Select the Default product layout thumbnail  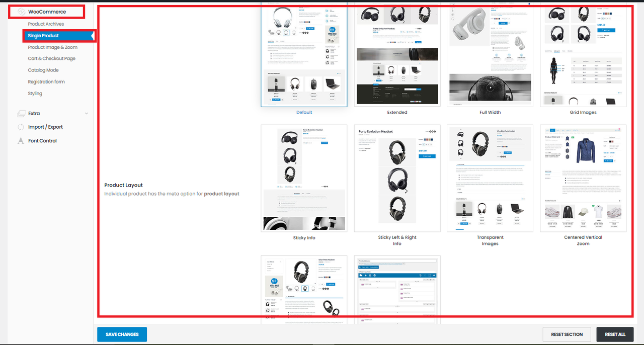[304, 55]
